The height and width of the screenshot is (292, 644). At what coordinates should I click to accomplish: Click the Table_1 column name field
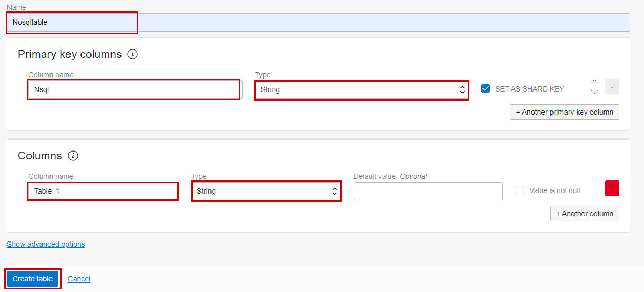103,191
